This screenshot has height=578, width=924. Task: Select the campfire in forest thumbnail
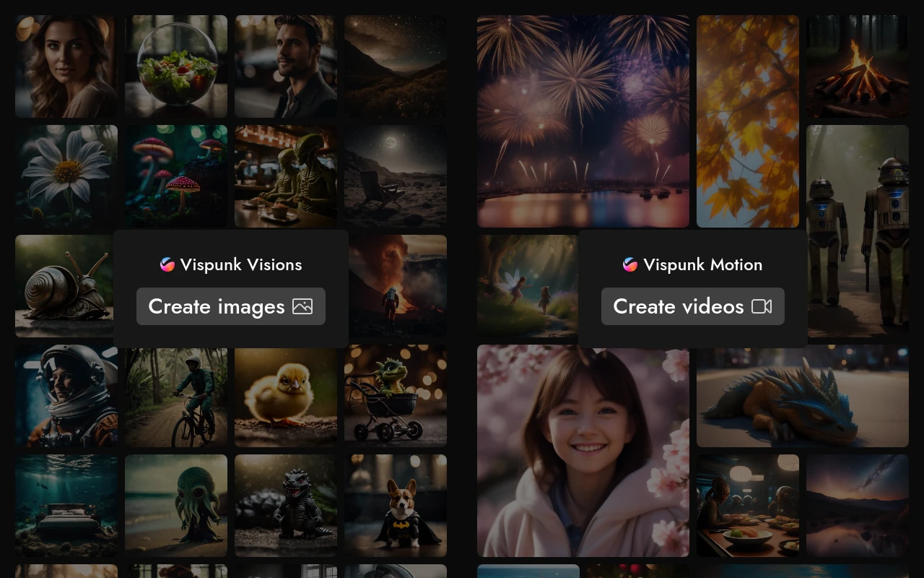(858, 66)
